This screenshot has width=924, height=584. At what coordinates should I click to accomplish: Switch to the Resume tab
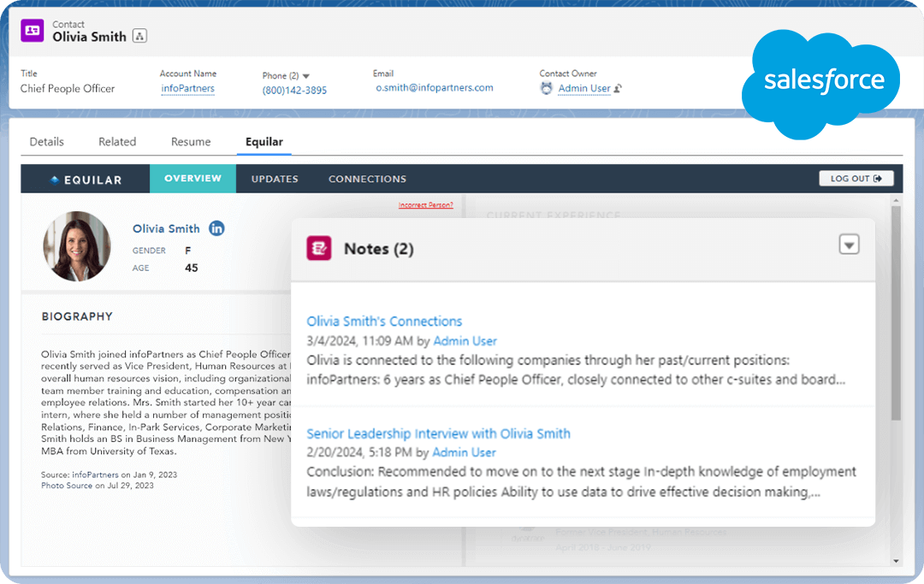coord(190,141)
